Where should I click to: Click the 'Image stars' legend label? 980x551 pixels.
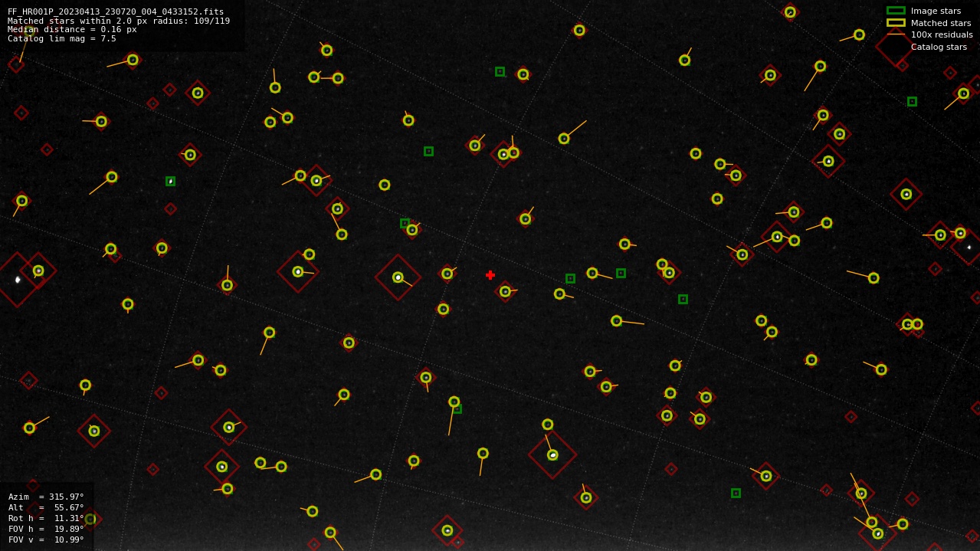(936, 11)
